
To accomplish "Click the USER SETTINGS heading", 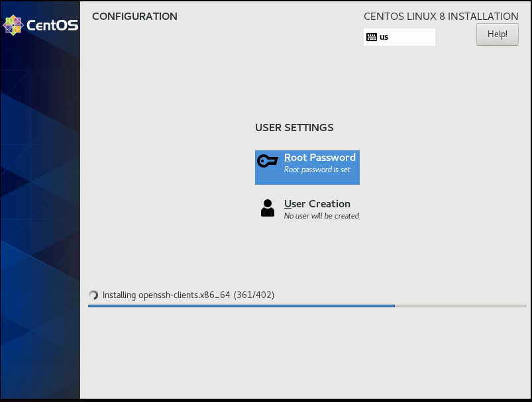I will click(294, 128).
